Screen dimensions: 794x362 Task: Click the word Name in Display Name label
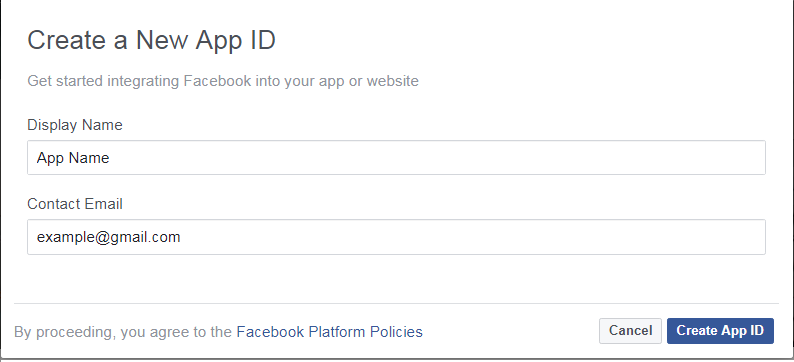(102, 125)
